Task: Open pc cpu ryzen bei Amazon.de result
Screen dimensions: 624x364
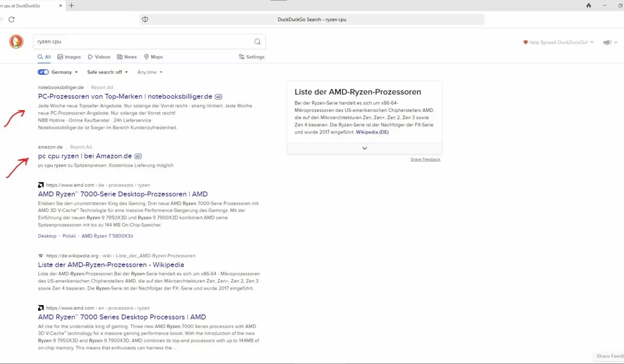Action: tap(85, 156)
